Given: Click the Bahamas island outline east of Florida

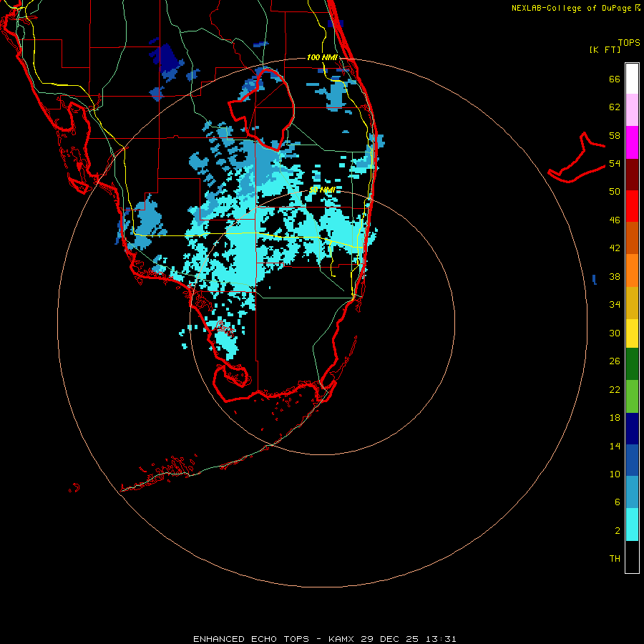Looking at the screenshot, I should coord(577,158).
